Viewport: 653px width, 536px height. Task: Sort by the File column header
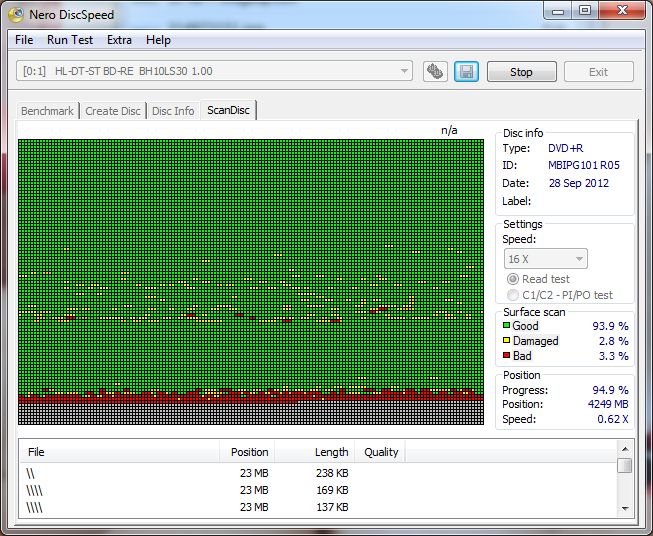coord(120,452)
